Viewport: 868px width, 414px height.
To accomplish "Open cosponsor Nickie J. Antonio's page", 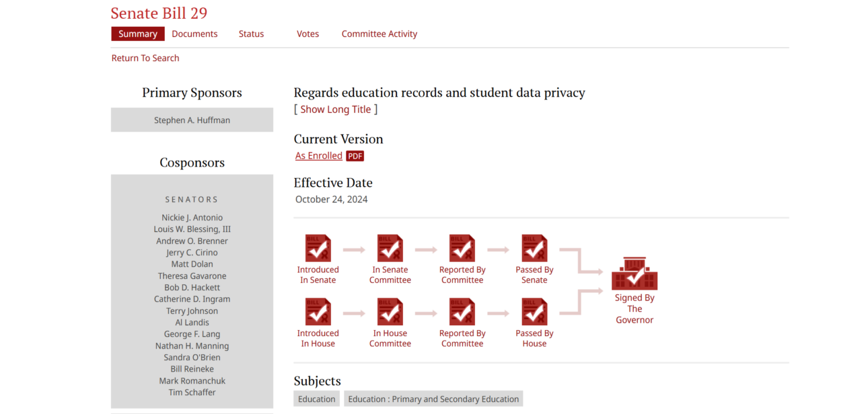I will (192, 218).
